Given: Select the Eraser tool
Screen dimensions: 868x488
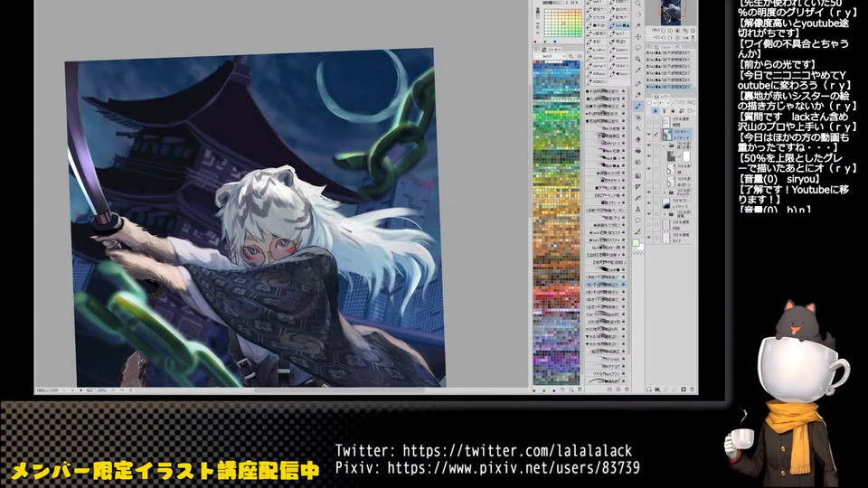Looking at the screenshot, I should tap(638, 139).
